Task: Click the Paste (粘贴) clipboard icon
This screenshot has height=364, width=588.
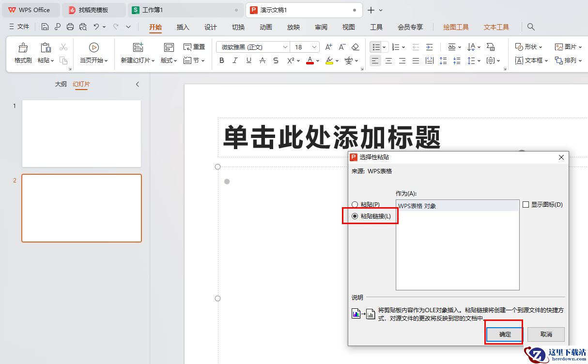Action: coord(46,47)
